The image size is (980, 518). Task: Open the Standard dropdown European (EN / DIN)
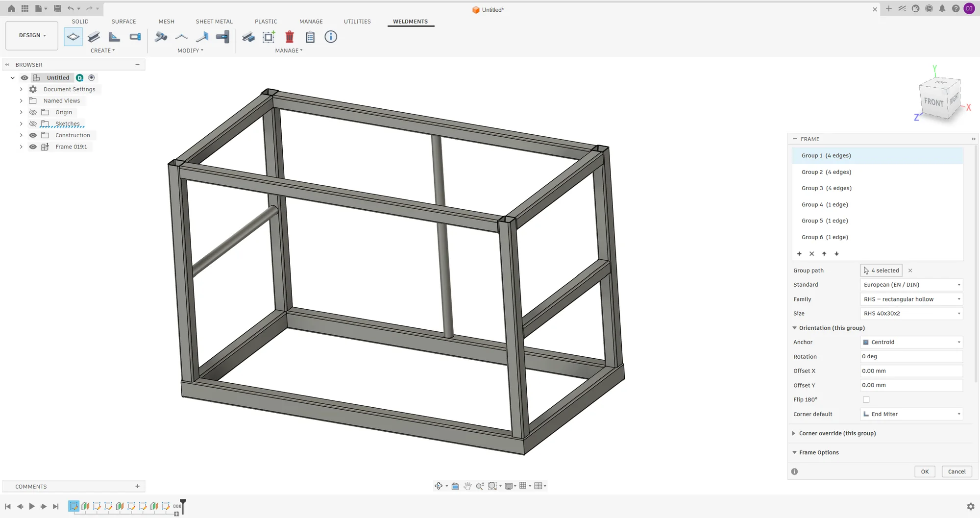click(911, 285)
